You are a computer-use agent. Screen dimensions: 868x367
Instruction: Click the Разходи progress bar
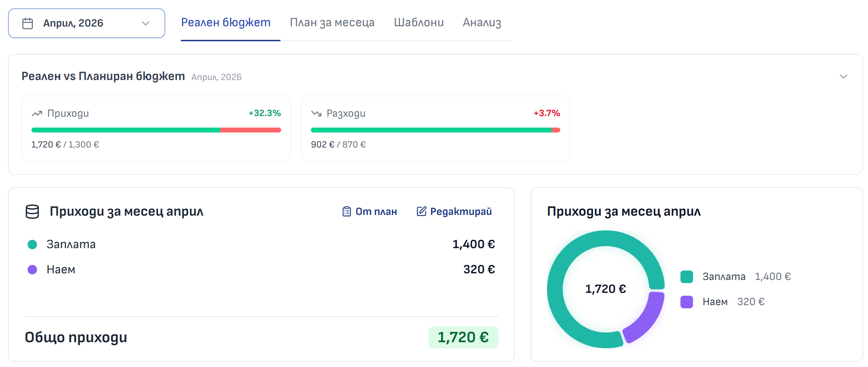tap(435, 130)
